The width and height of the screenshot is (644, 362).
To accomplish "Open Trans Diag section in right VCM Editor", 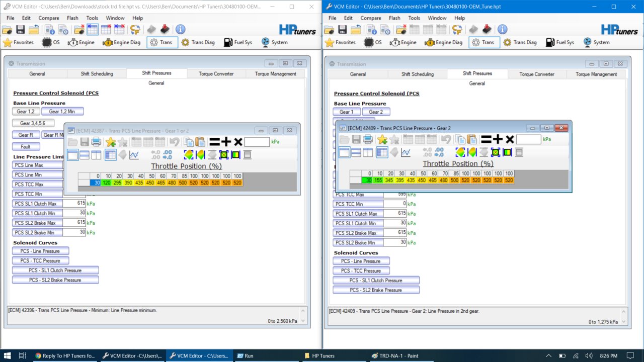I will pyautogui.click(x=520, y=42).
